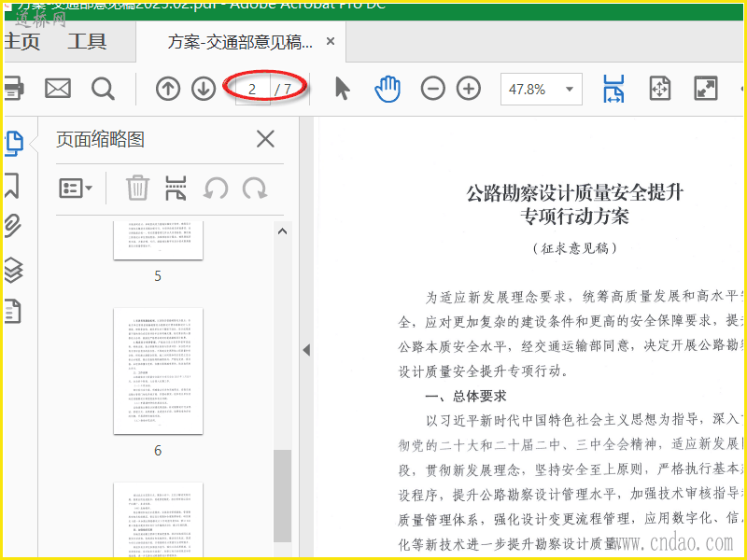Click the （征求意见稿） subtitle text
Screen dimensions: 747x560
coord(574,248)
